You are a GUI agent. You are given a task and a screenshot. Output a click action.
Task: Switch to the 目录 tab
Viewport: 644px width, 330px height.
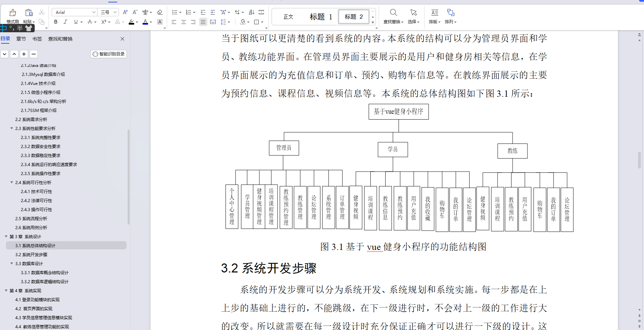tap(5, 38)
